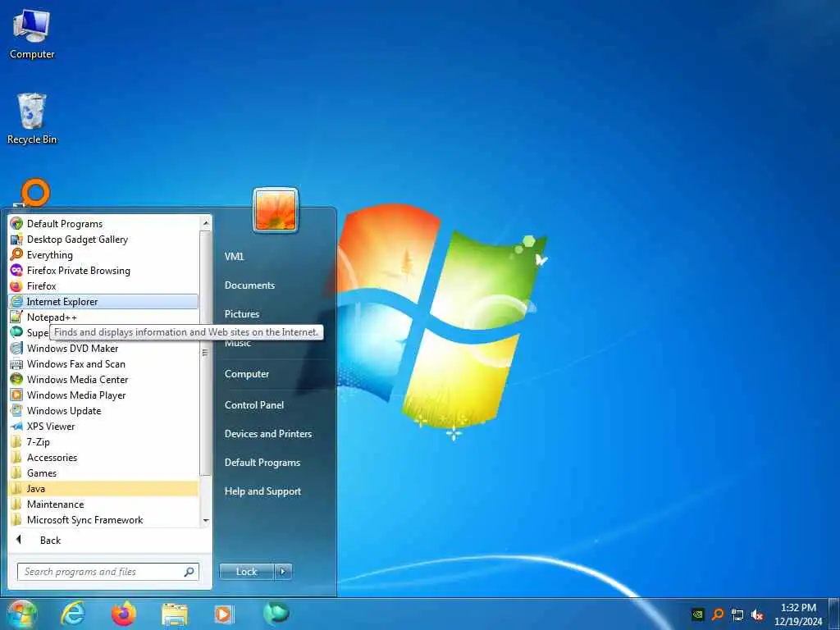840x630 pixels.
Task: Click the Search programs and files box
Action: point(108,572)
